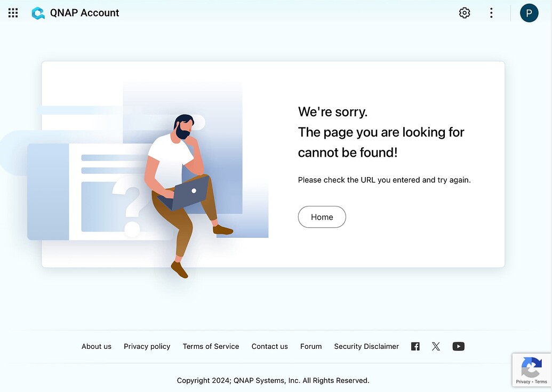Open the Privacy policy page
This screenshot has width=552, height=392.
tap(147, 346)
